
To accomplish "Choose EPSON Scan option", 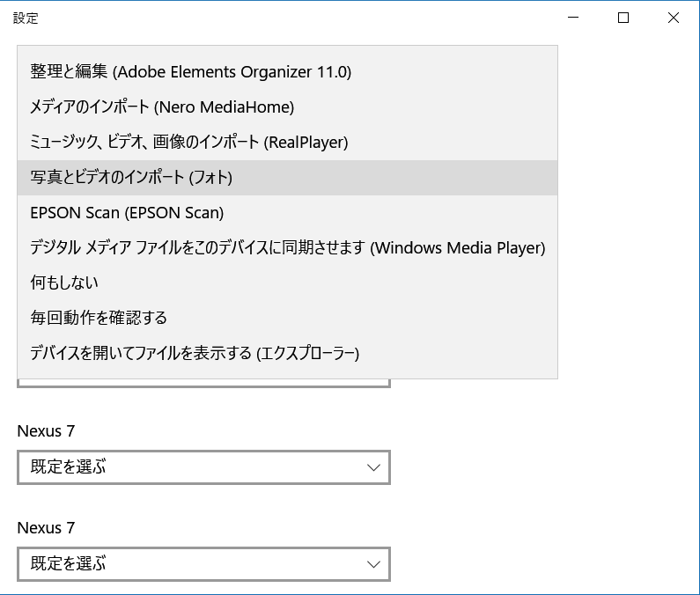I will 288,213.
